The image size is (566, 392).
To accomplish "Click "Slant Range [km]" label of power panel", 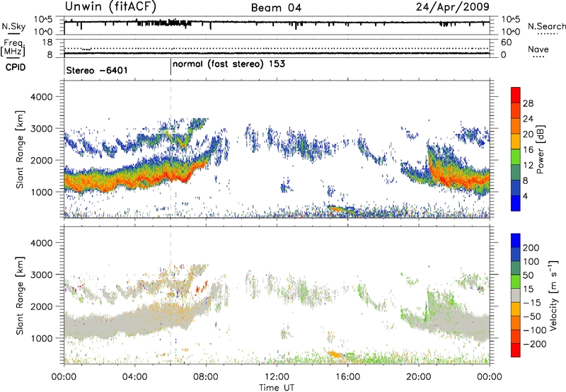I will (20, 149).
